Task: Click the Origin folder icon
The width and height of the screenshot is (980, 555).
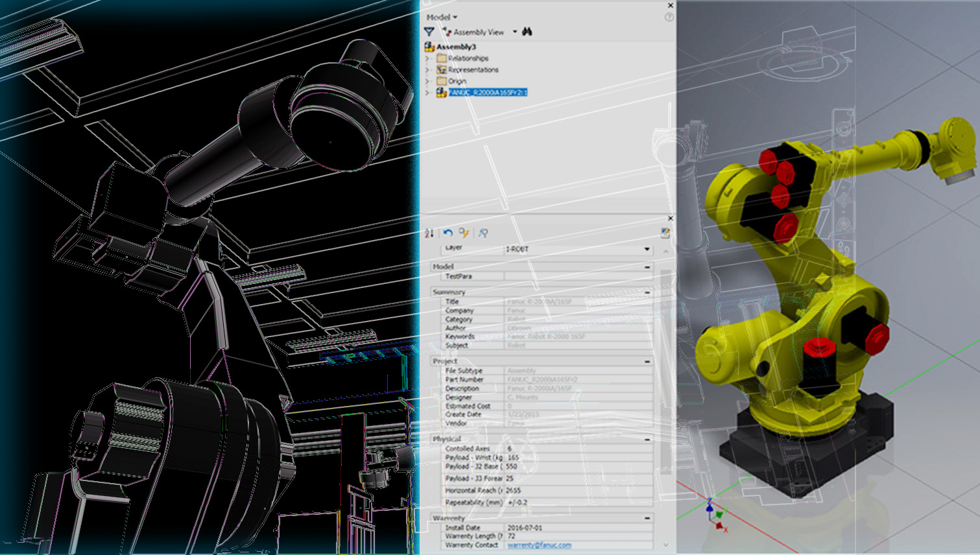Action: click(x=441, y=81)
